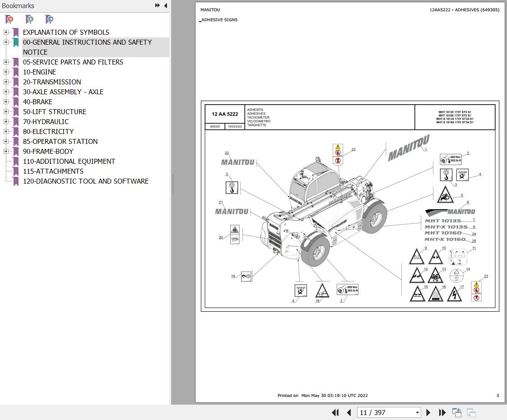The image size is (507, 420).
Task: Click the bookmark icon beside 115-ATTACHMENTS
Action: [x=15, y=171]
